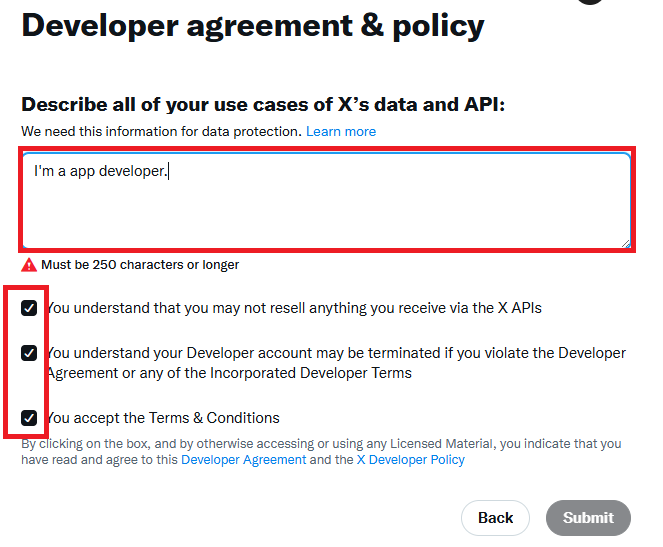This screenshot has height=547, width=663.
Task: Uncheck the accept Terms & Conditions checkbox
Action: [x=29, y=418]
